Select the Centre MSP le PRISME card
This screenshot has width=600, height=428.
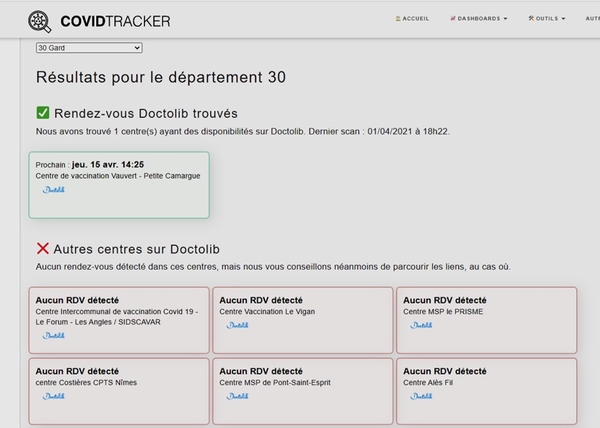(486, 320)
